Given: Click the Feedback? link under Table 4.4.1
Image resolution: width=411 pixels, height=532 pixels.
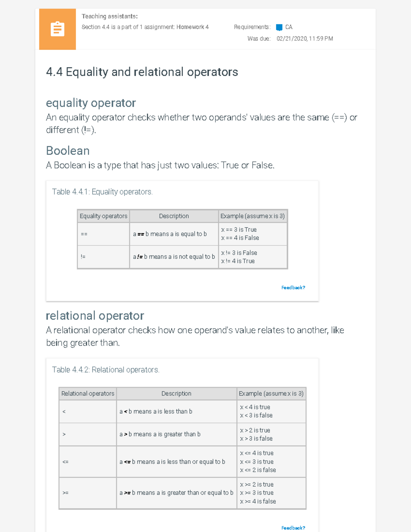Looking at the screenshot, I should click(x=293, y=287).
